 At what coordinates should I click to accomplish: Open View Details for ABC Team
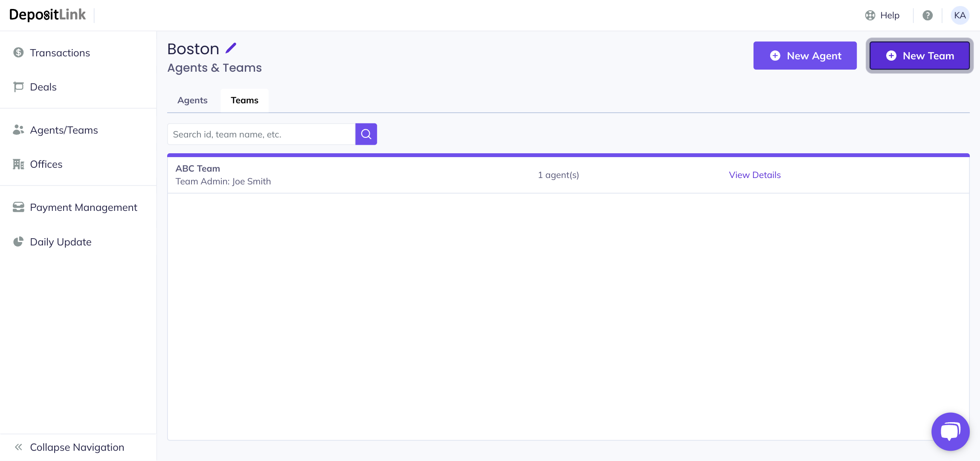[754, 175]
